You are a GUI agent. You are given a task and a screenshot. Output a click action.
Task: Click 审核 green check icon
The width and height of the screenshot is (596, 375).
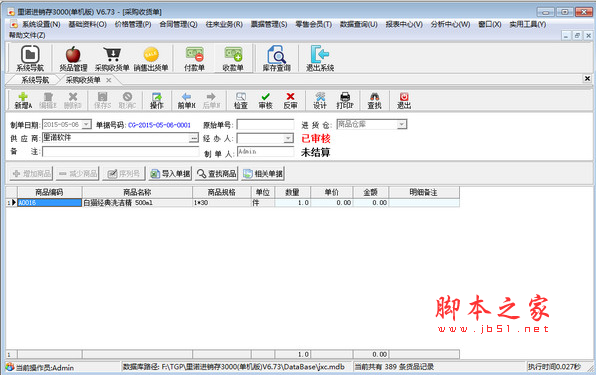pyautogui.click(x=266, y=101)
